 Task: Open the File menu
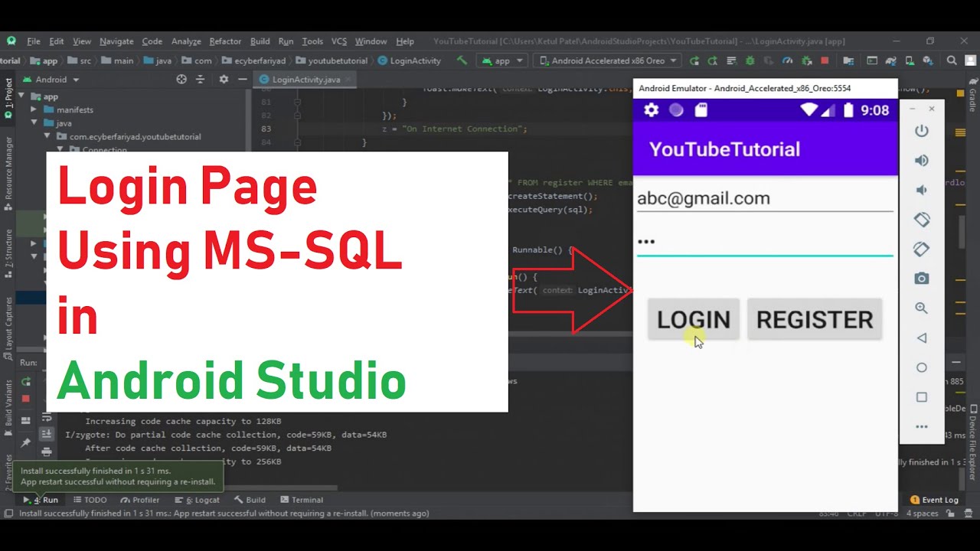coord(34,41)
